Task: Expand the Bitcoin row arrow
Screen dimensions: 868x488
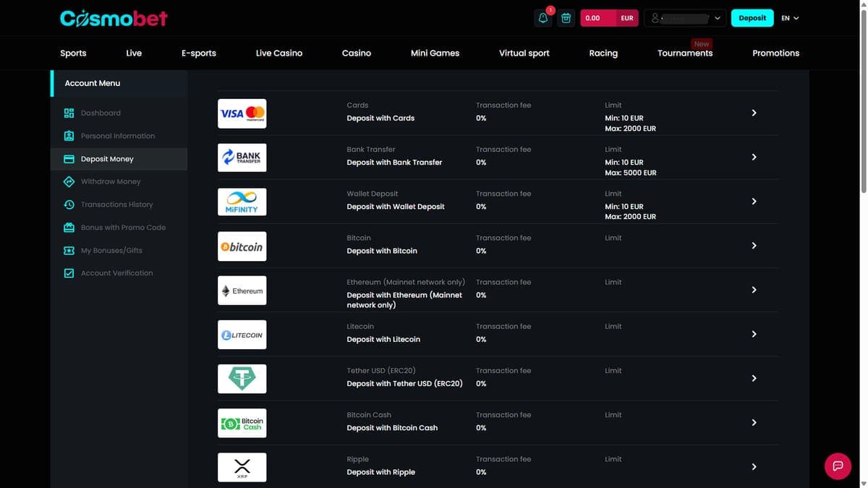Action: [x=754, y=246]
